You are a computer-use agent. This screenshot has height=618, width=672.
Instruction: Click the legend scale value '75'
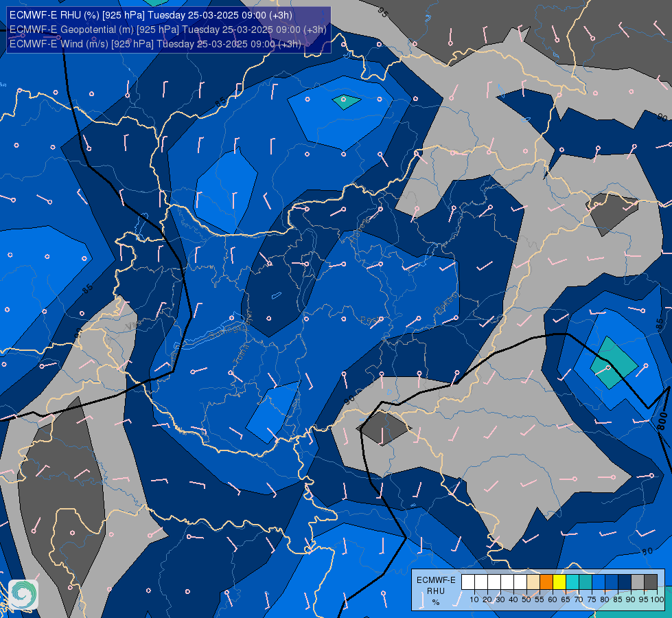[592, 599]
